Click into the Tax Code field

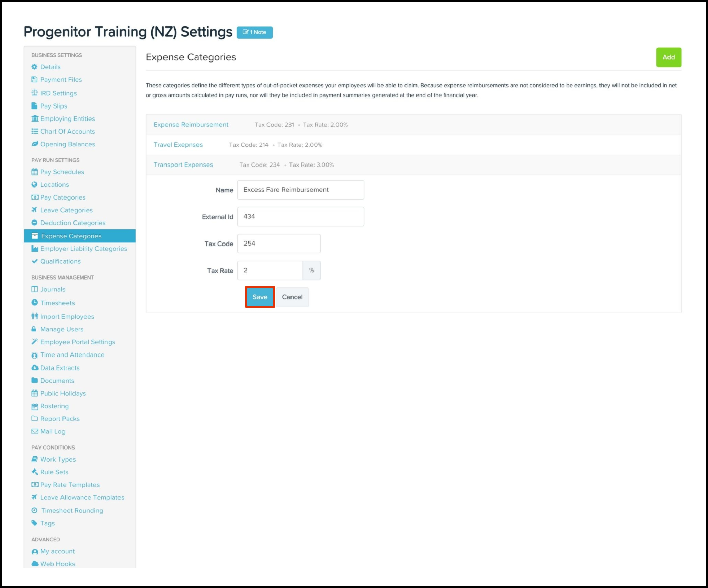pos(278,244)
